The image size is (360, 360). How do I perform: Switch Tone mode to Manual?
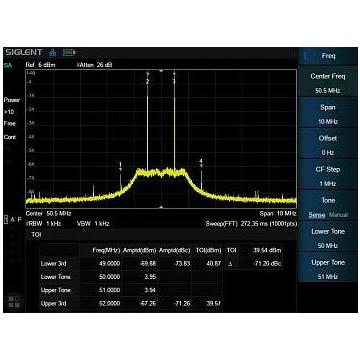click(338, 215)
